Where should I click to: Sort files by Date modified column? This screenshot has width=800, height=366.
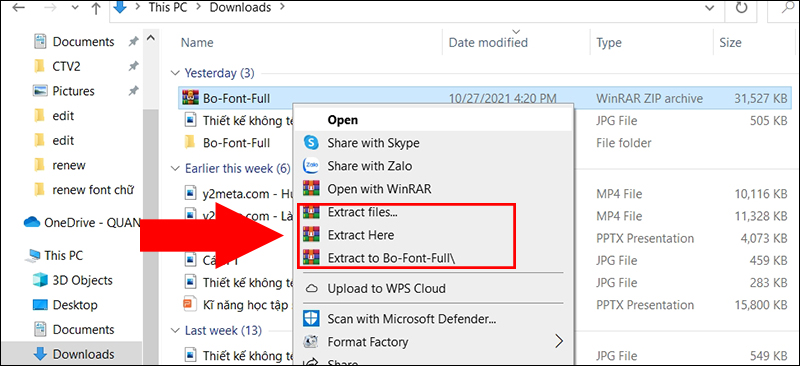(x=488, y=42)
